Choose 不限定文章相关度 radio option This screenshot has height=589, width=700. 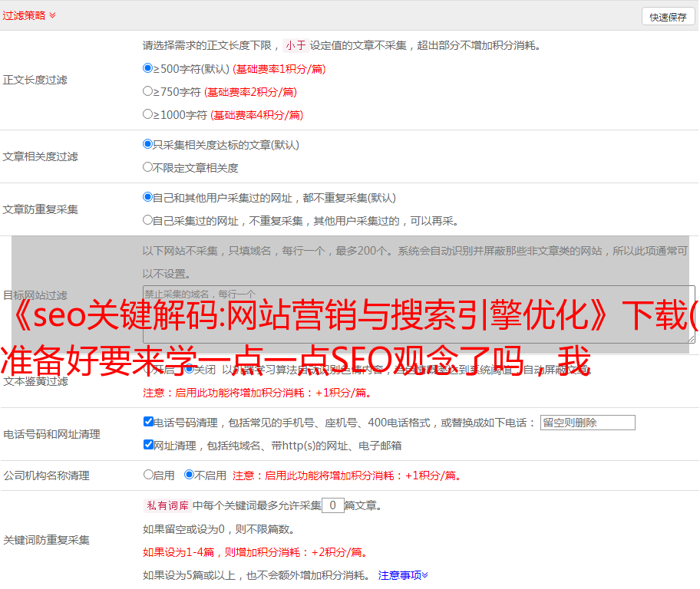pyautogui.click(x=148, y=167)
